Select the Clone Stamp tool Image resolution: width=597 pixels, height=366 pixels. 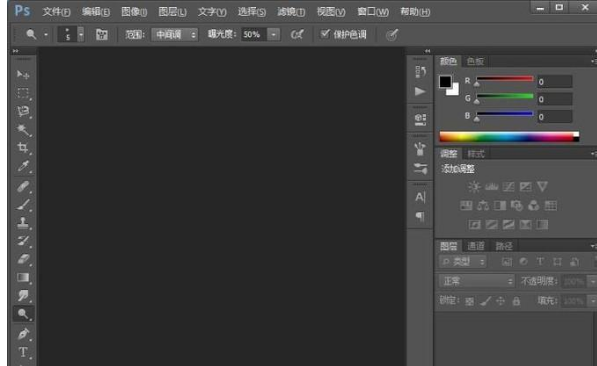coord(23,222)
